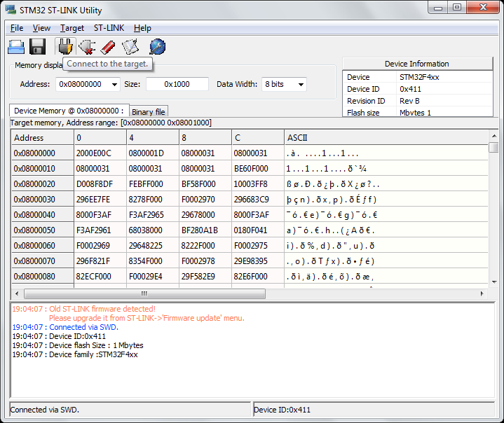Click status bar text Device ID:0x411
Viewport: 504px width, 423px height.
pos(282,410)
